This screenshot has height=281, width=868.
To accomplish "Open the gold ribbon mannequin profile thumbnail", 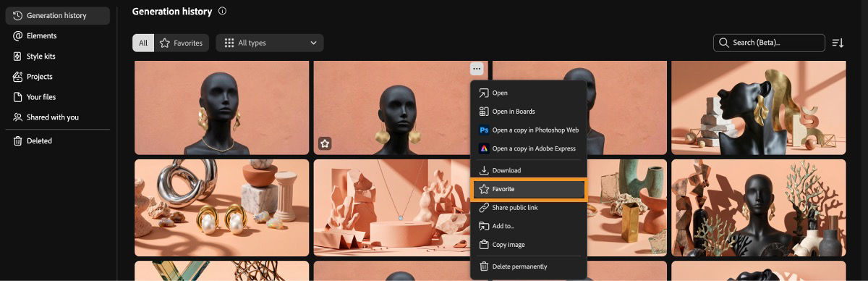I will 758,107.
